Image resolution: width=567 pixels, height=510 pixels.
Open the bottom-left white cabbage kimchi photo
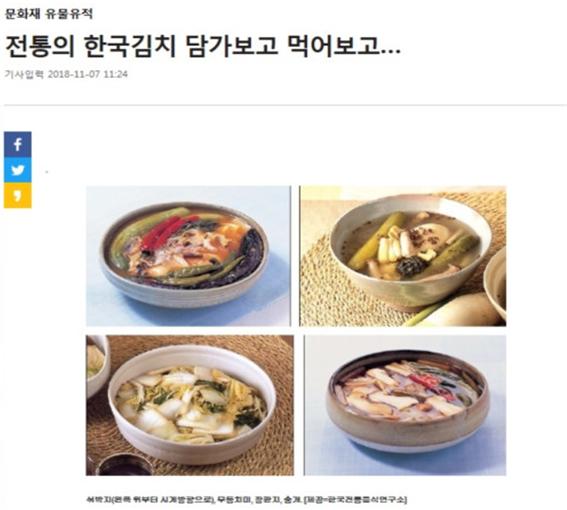[190, 405]
